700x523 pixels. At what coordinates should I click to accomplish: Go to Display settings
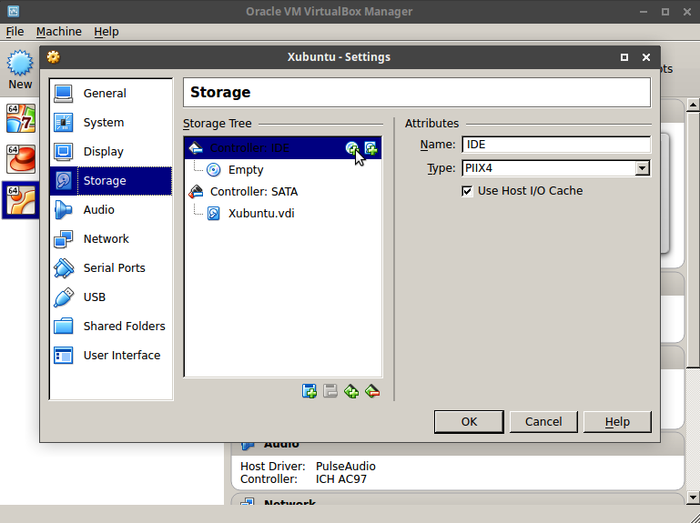111,151
